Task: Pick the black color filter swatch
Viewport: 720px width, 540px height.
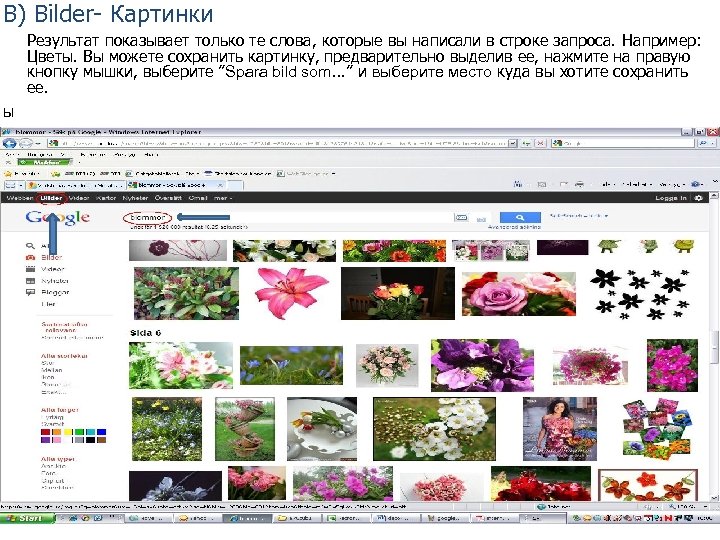Action: click(90, 440)
